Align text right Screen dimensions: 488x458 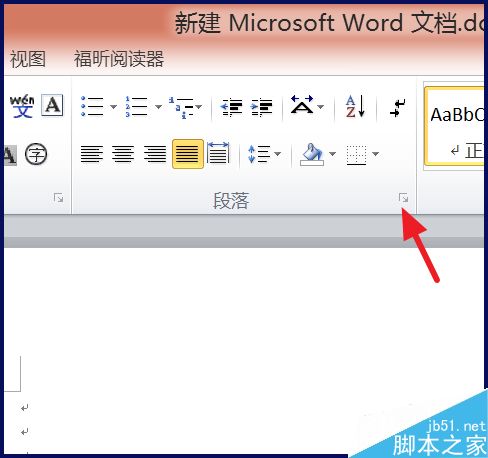tap(155, 154)
